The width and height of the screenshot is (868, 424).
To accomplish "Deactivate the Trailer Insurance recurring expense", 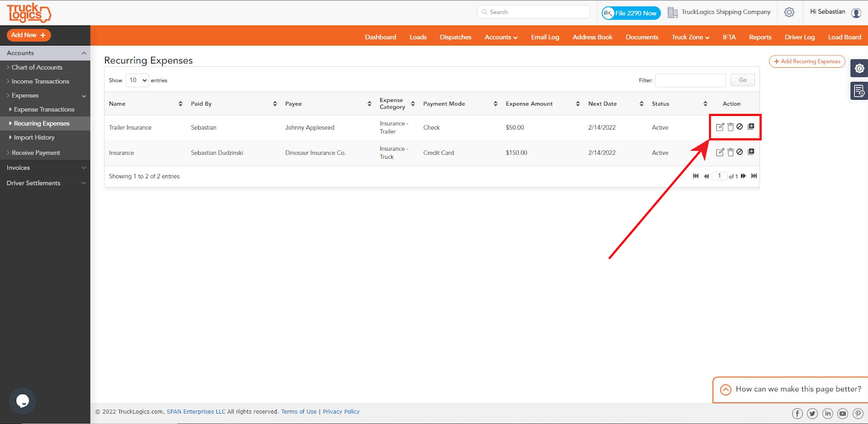I will [739, 126].
